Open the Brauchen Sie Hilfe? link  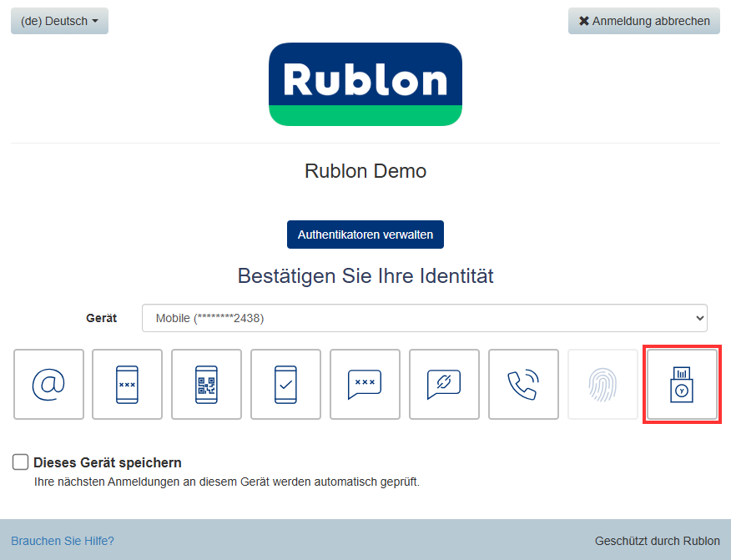click(63, 541)
